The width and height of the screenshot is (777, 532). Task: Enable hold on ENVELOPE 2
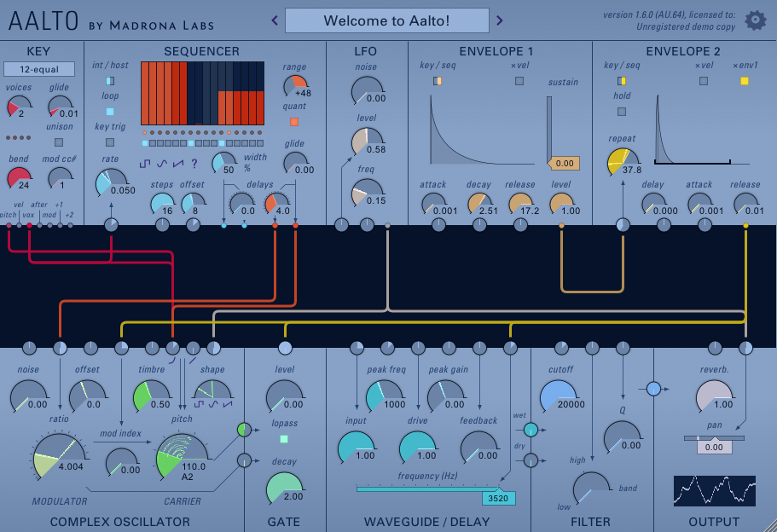click(x=622, y=110)
